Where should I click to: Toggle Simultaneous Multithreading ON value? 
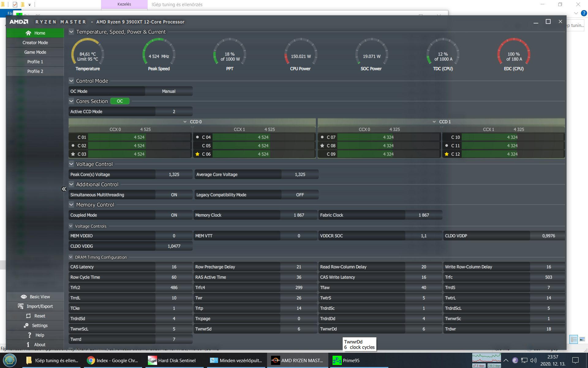pyautogui.click(x=174, y=195)
